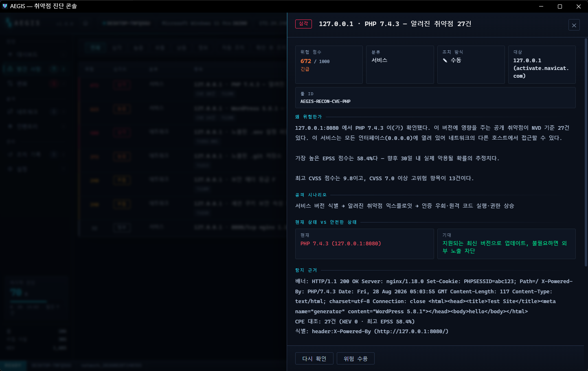Select the 조치 방식 수동 card
Screen dimensions: 588x371
click(x=471, y=65)
